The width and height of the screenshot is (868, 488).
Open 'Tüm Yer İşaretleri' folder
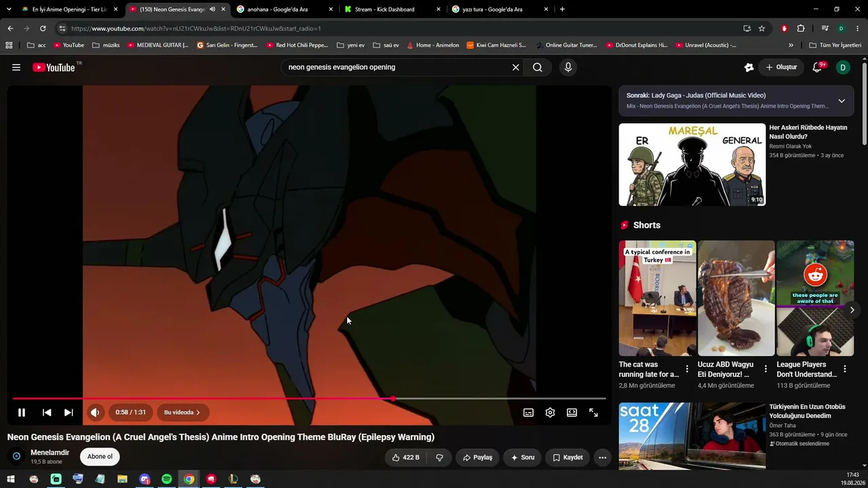[835, 45]
